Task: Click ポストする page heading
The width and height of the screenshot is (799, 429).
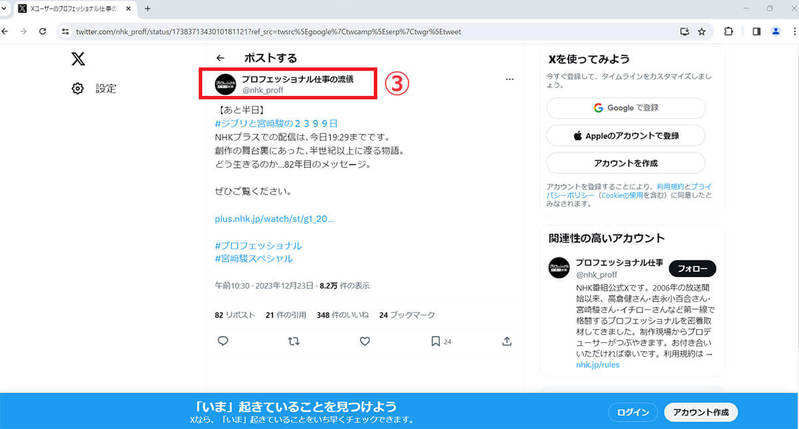Action: coord(270,58)
